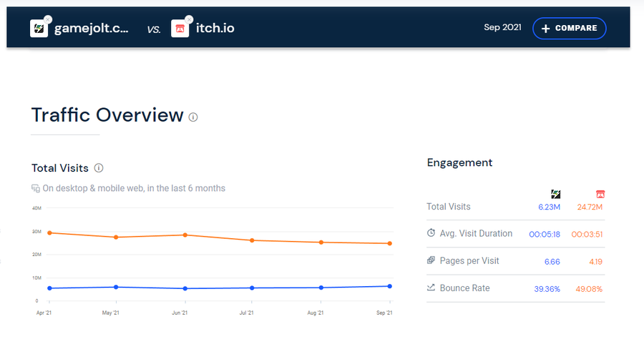The height and width of the screenshot is (362, 644).
Task: Click the 24.72M total visits value
Action: [590, 207]
